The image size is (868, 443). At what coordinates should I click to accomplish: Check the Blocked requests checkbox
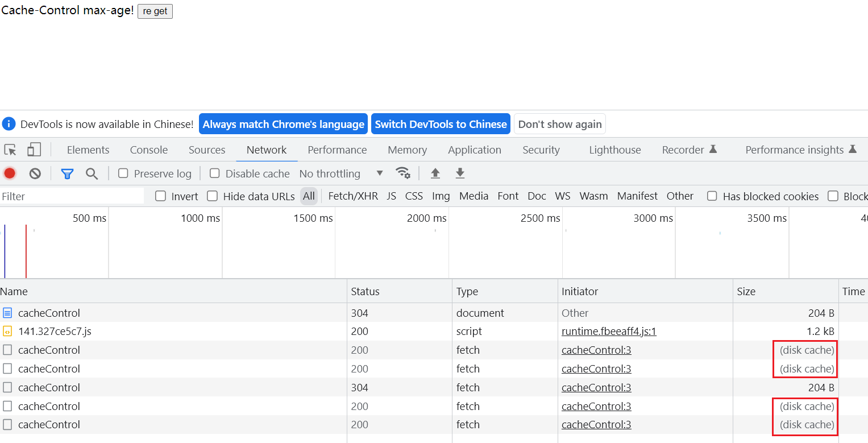point(833,196)
